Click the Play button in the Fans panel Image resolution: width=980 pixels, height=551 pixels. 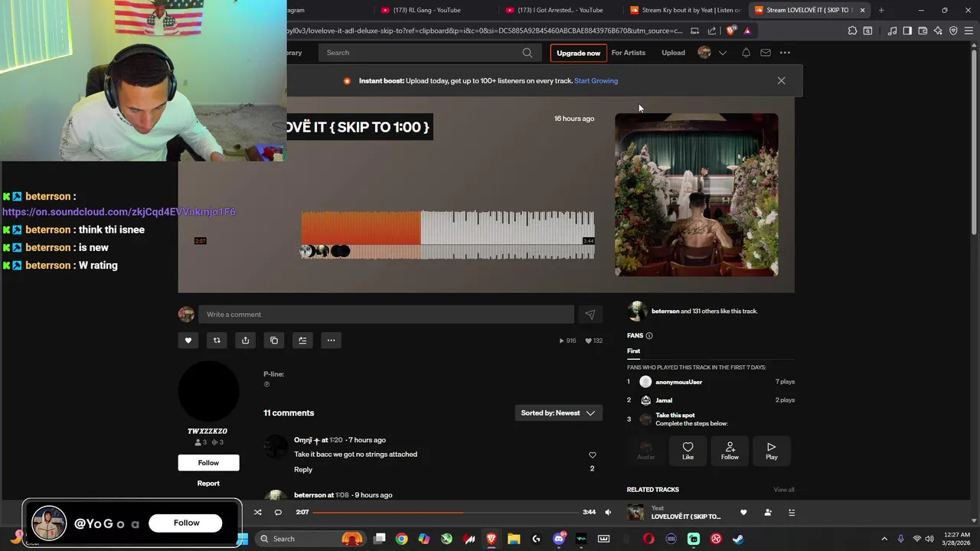(x=771, y=451)
